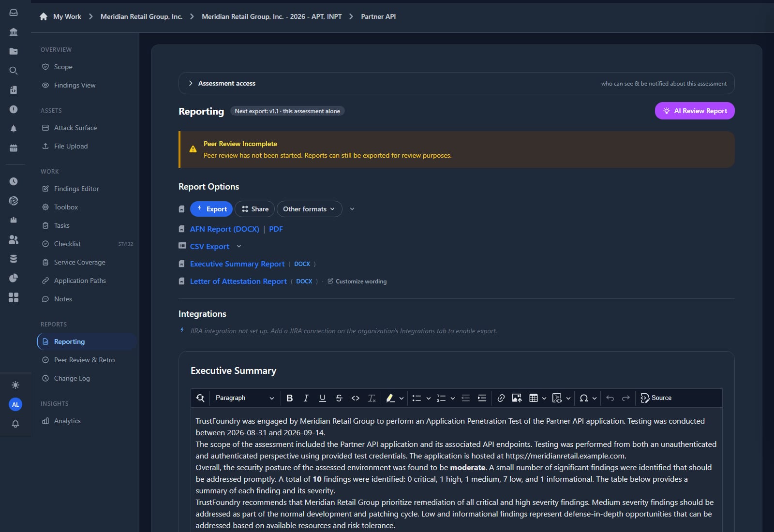Open the Executive Summary Report link
774x532 pixels.
(x=237, y=264)
